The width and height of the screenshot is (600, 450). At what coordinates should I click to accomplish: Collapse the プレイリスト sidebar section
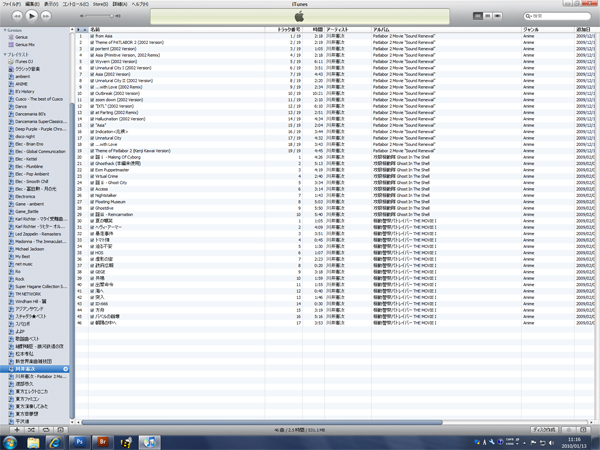(5, 54)
